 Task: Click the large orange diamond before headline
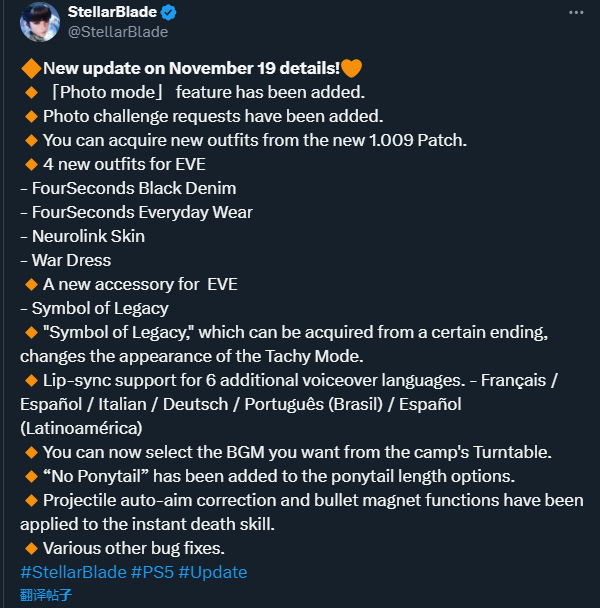pos(31,68)
